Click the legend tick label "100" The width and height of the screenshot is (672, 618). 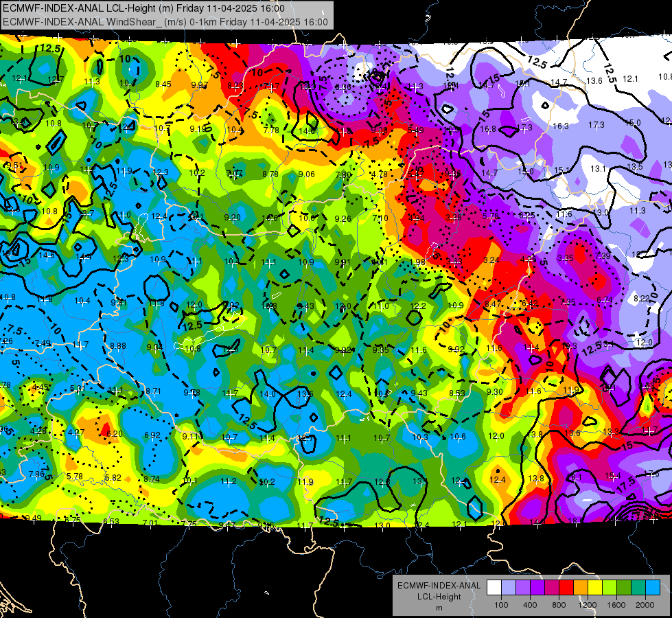click(x=501, y=605)
